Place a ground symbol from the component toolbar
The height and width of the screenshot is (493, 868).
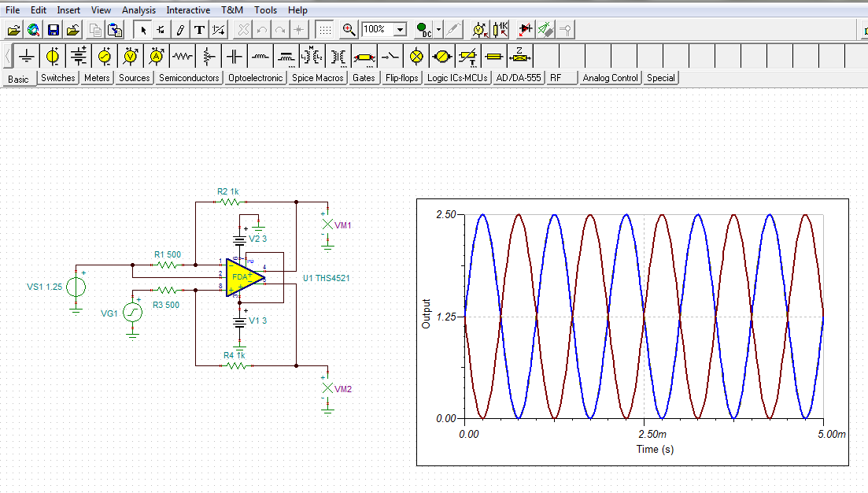[27, 57]
